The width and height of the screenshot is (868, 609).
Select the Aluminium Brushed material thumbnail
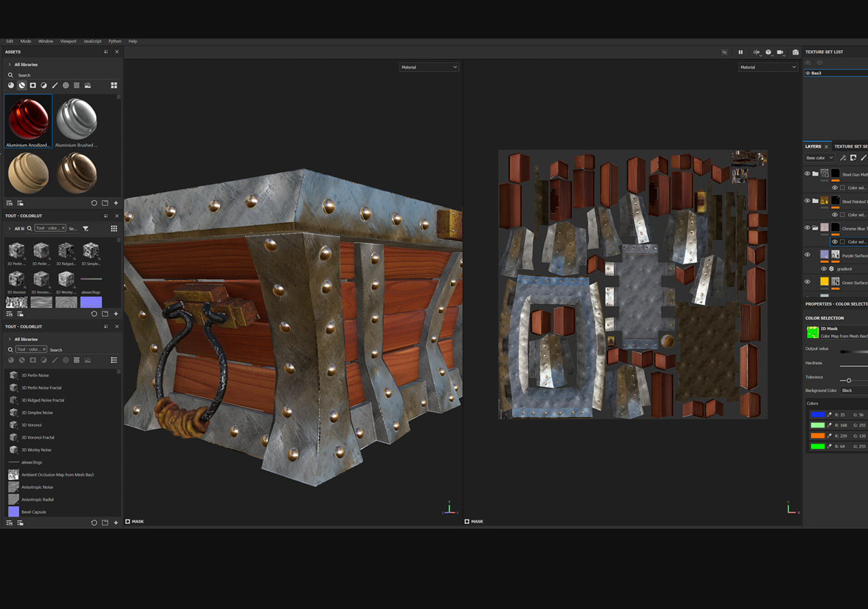click(x=77, y=118)
